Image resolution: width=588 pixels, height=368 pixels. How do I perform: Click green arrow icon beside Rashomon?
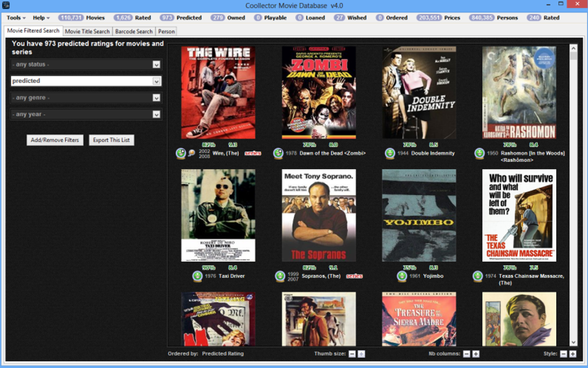(479, 153)
